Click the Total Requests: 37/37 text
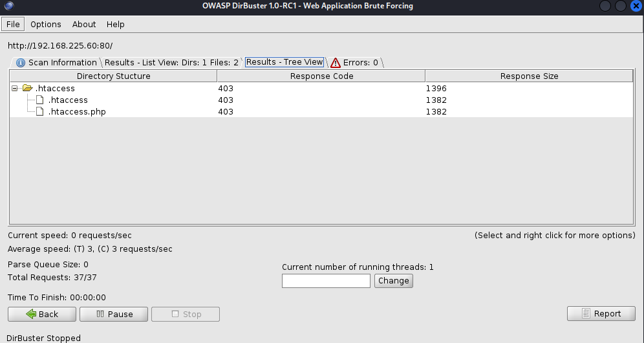 tap(52, 278)
